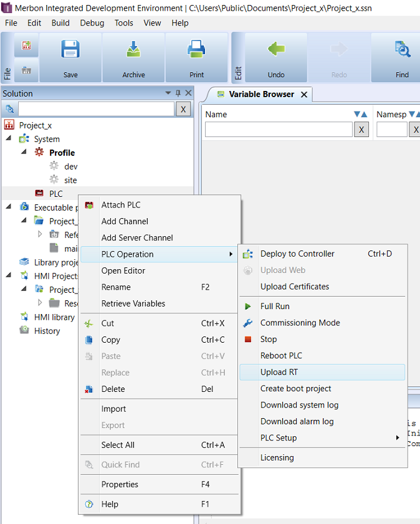The height and width of the screenshot is (524, 420).
Task: Click the small red icon in File ribbon
Action: pyautogui.click(x=26, y=45)
